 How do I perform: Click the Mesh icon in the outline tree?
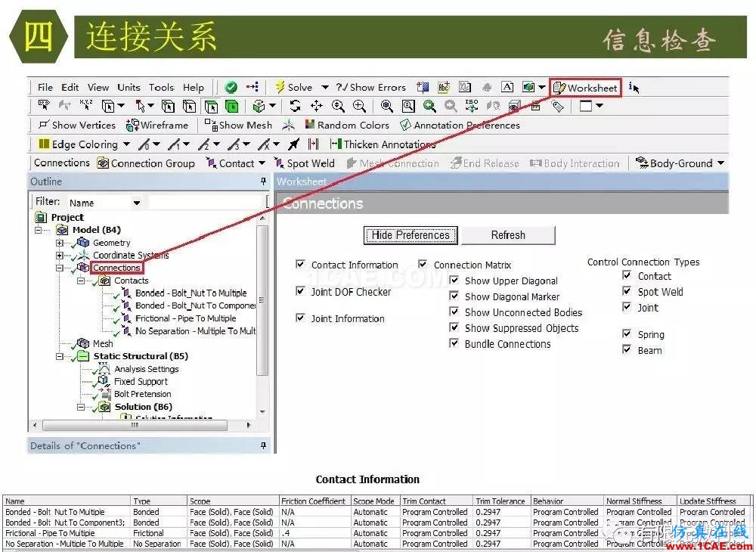(x=83, y=343)
